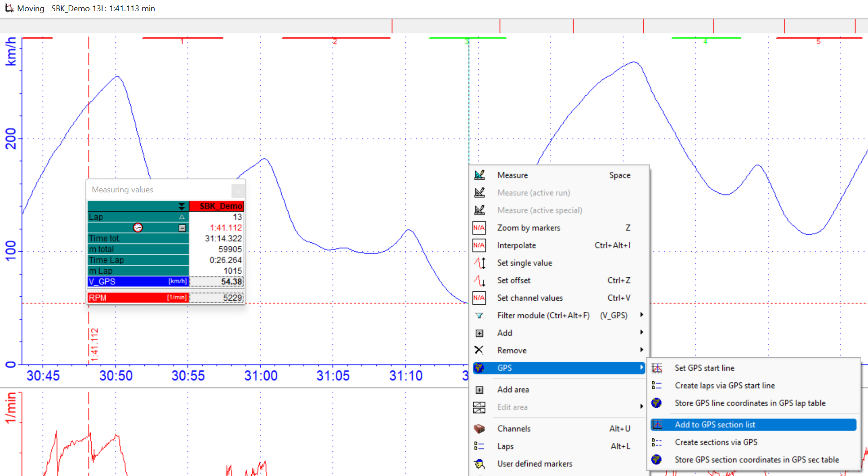Collapse lap time rows with minus box
The height and width of the screenshot is (476, 868).
(182, 228)
